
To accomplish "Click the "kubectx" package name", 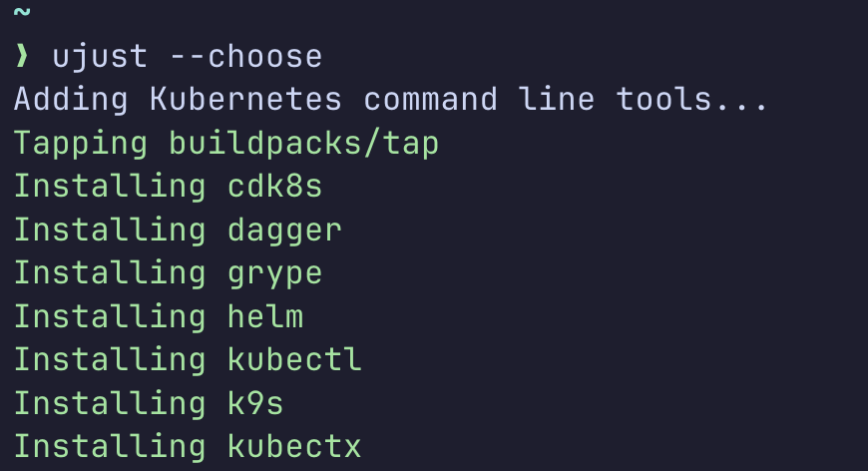I will click(x=294, y=446).
